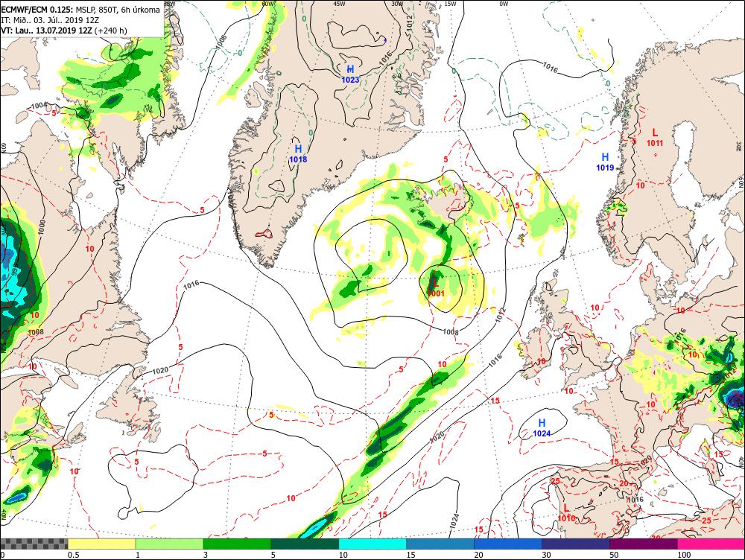Click the royal blue 20–30 mm legend swatch
The image size is (745, 560).
pyautogui.click(x=508, y=544)
